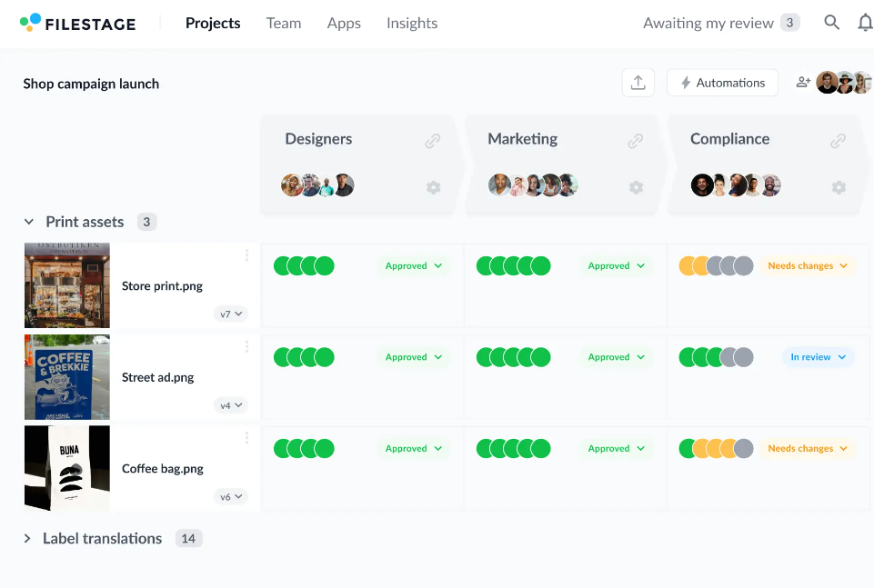874x588 pixels.
Task: Open the Insights page
Action: (x=411, y=23)
